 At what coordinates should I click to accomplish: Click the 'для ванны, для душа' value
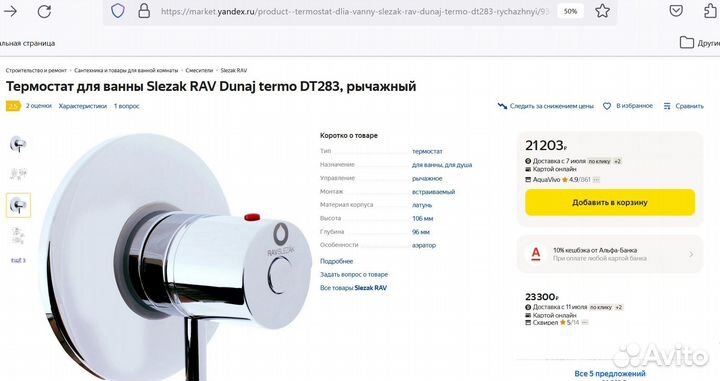coord(442,165)
